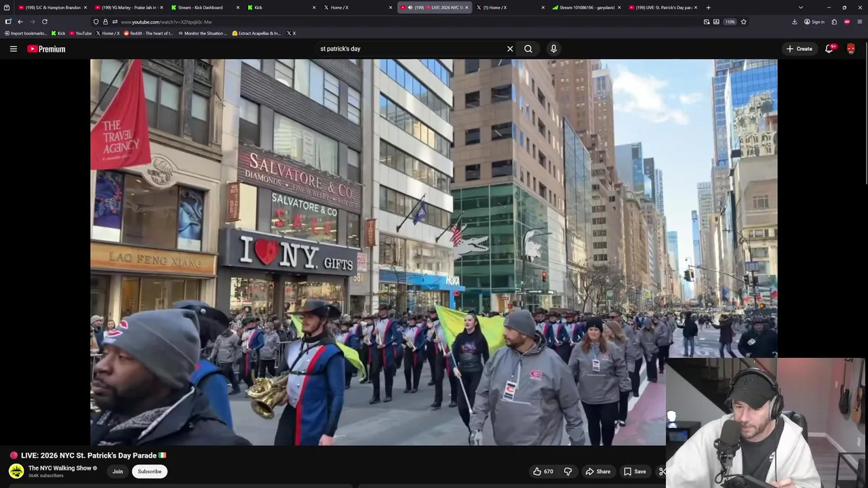Reset the 110% zoom indicator
This screenshot has height=488, width=868.
pos(730,22)
